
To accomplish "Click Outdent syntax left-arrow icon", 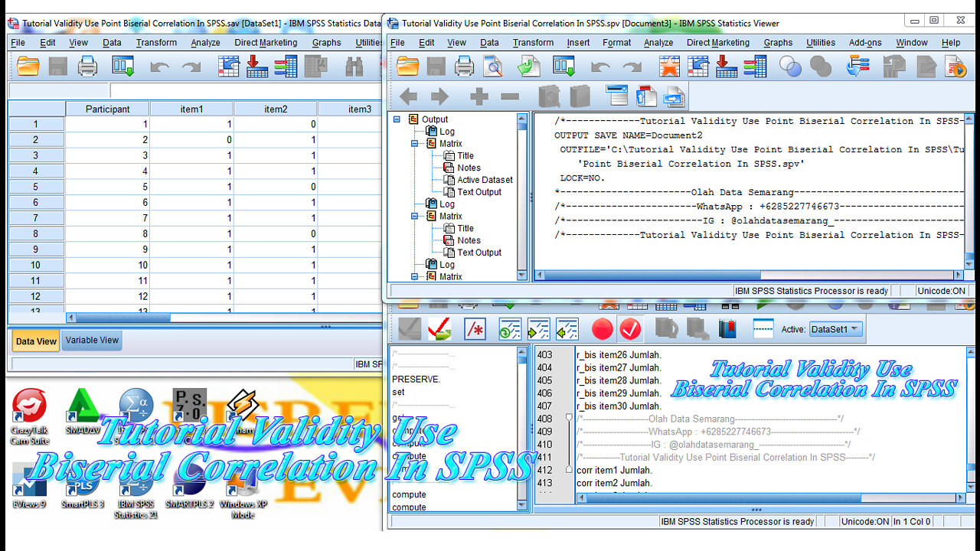I will point(567,330).
